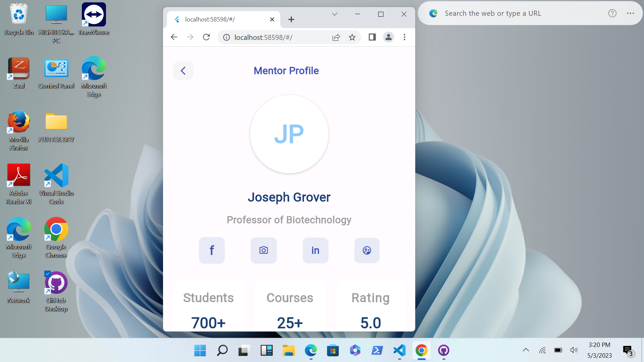Click the Joseph Grover name text

[289, 197]
